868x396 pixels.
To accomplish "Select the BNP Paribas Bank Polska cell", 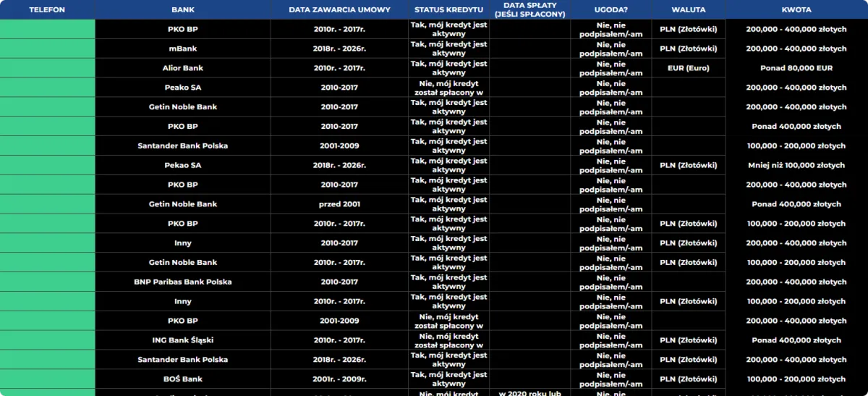I will point(183,282).
